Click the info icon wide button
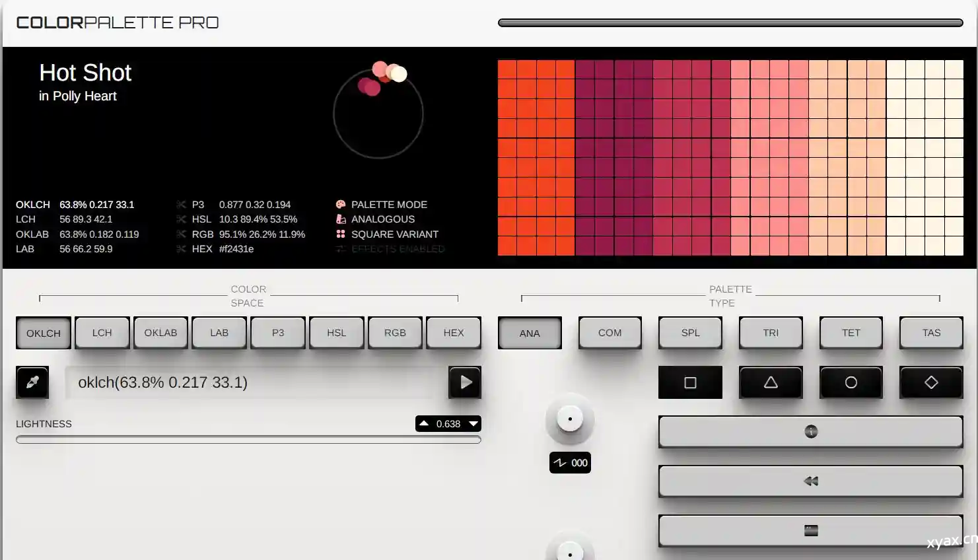Viewport: 978px width, 560px height. pos(810,432)
